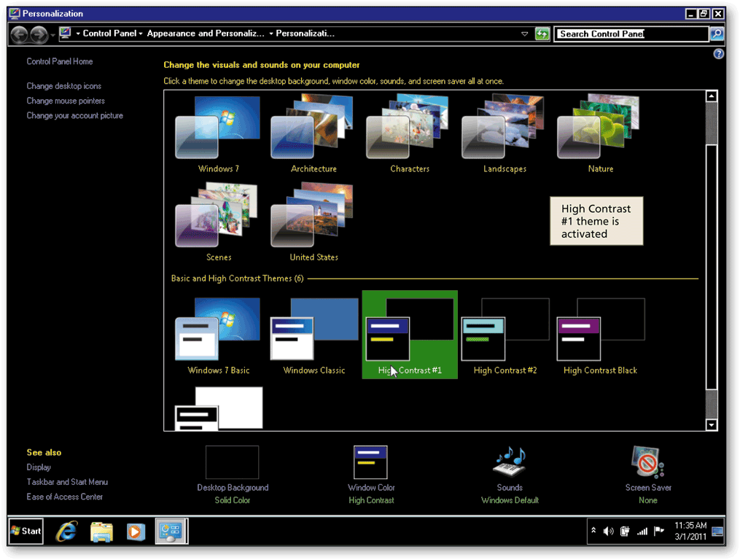The image size is (740, 560).
Task: Open Windows Explorer folder on taskbar
Action: (101, 532)
